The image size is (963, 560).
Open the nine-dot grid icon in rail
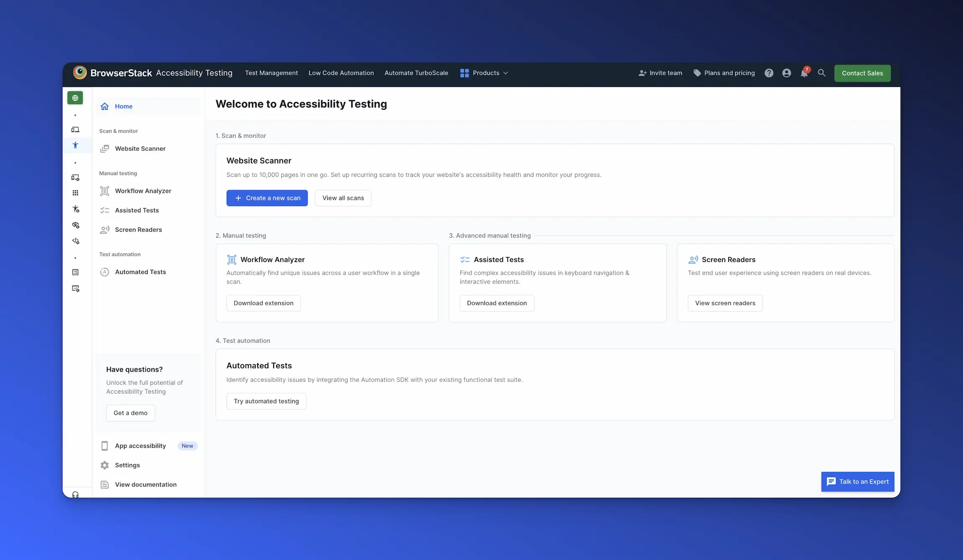pos(75,193)
